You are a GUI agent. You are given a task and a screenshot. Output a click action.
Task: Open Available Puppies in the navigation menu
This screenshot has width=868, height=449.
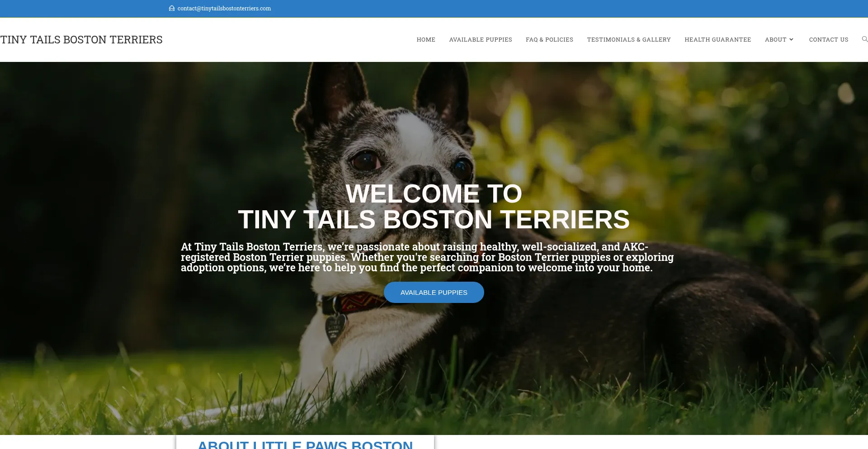[481, 40]
